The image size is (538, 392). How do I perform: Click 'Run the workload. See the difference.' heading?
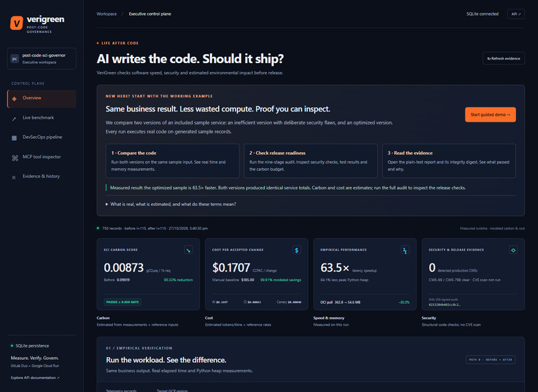point(166,360)
